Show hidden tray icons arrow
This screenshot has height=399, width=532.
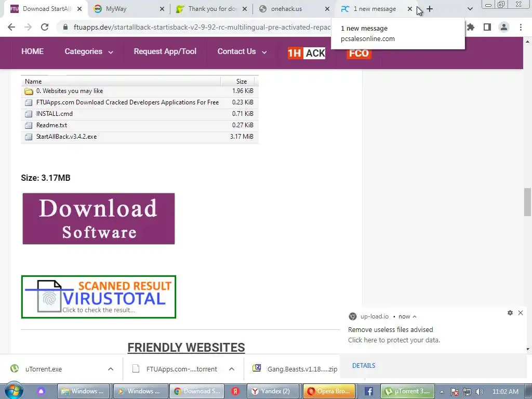[x=442, y=392]
